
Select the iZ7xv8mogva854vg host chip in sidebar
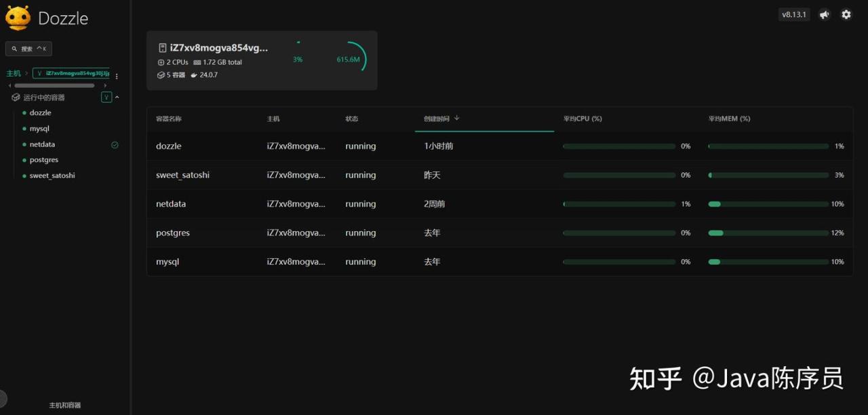coord(71,73)
